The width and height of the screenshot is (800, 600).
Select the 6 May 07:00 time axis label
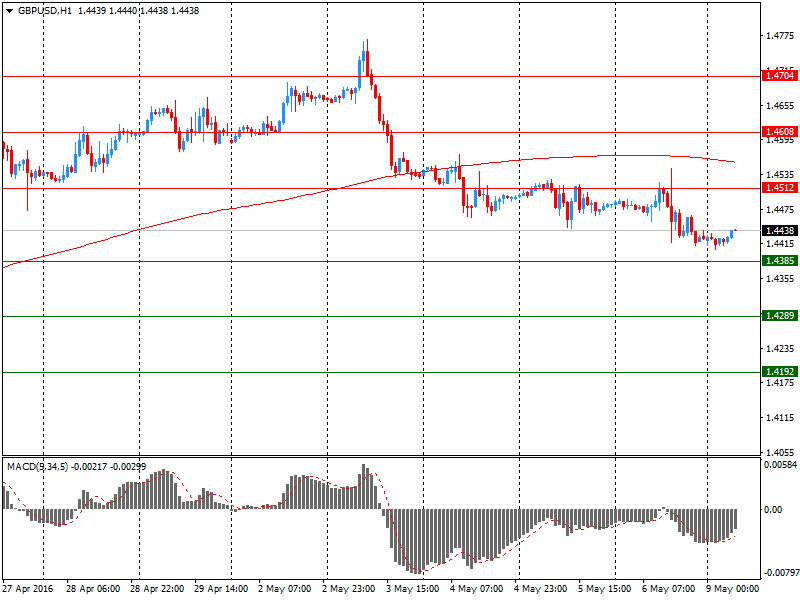tap(668, 589)
